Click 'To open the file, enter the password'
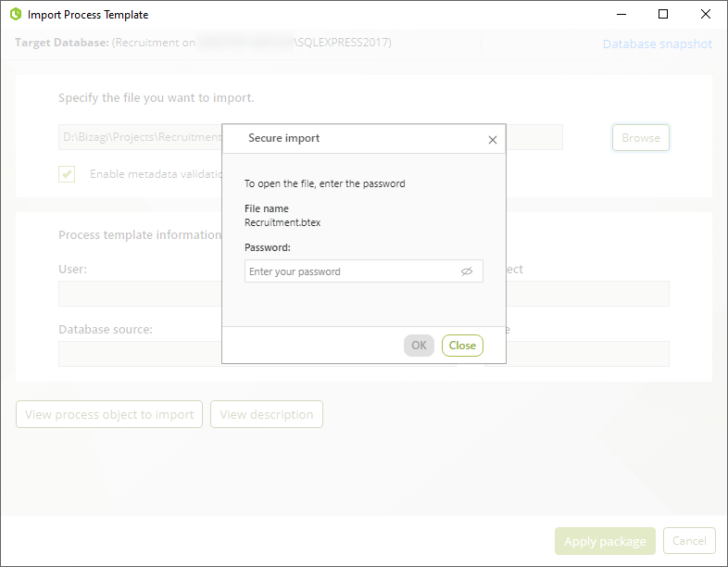Viewport: 728px width, 567px height. pyautogui.click(x=324, y=183)
